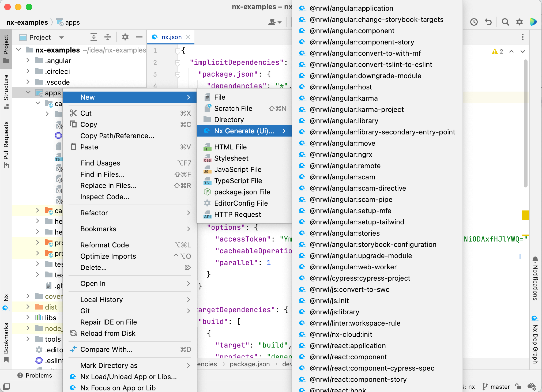Viewport: 542px width, 392px height.
Task: Open the Structure tool window
Action: tap(6, 92)
